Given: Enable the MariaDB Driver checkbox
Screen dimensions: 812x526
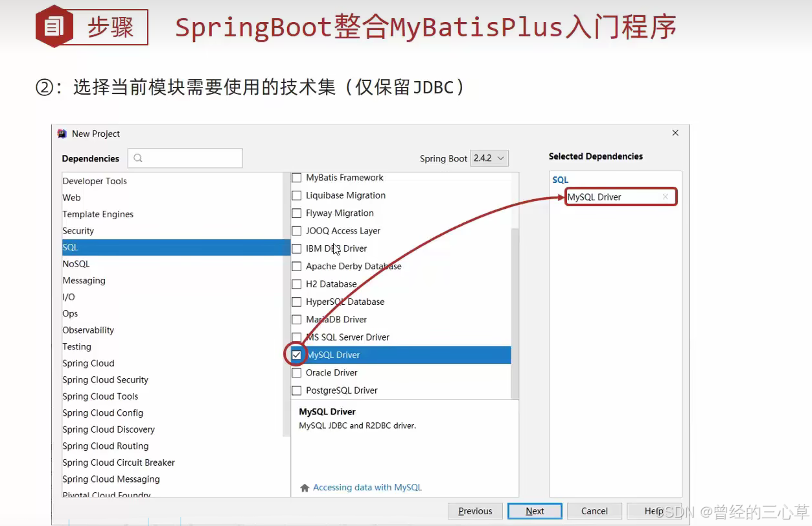Looking at the screenshot, I should 297,320.
